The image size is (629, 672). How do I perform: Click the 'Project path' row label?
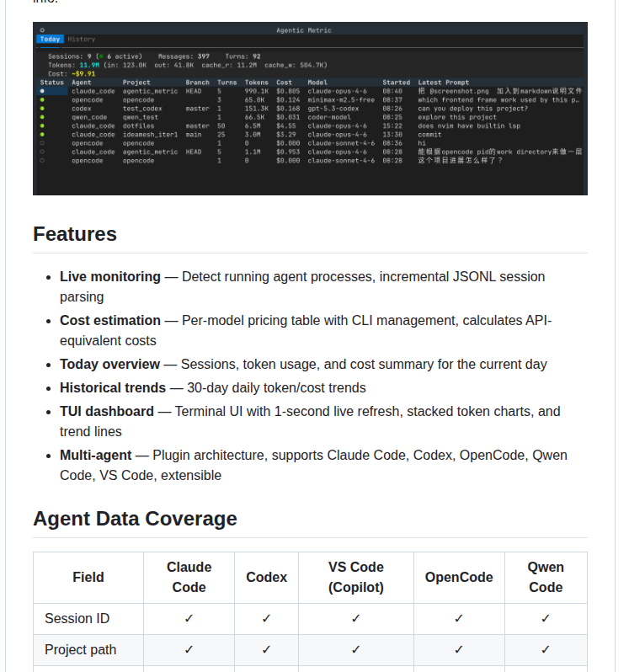point(81,650)
